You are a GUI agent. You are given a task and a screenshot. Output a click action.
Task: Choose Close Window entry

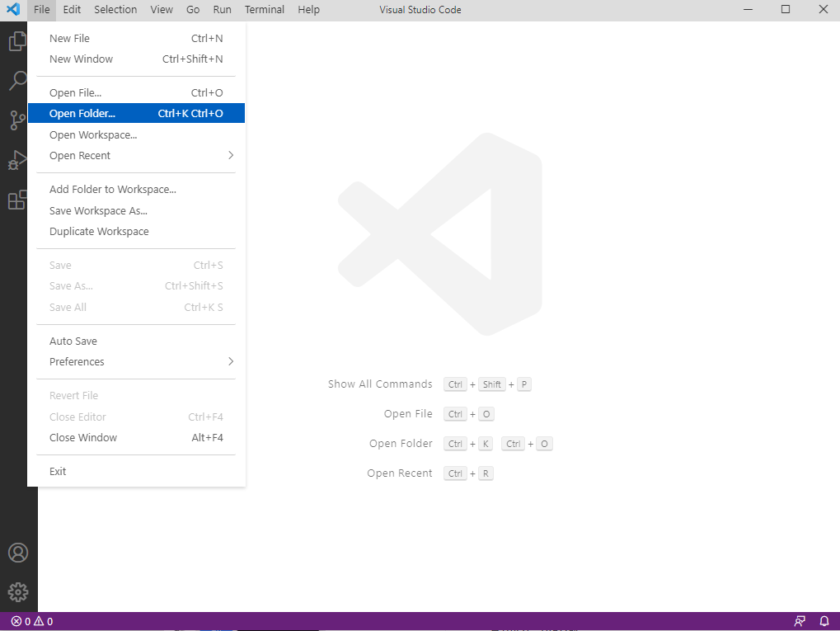tap(136, 437)
